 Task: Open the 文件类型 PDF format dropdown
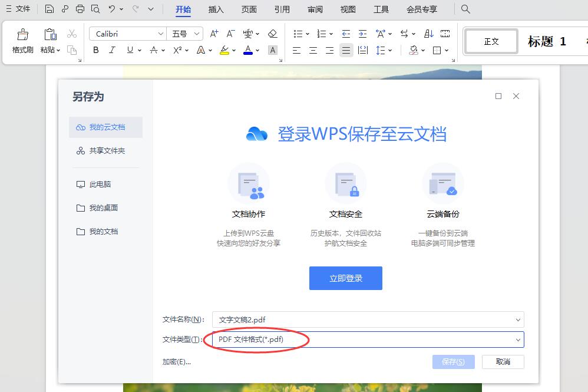point(368,340)
